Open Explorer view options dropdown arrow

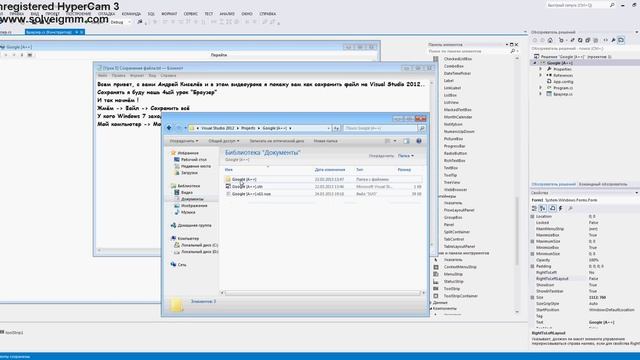click(395, 141)
